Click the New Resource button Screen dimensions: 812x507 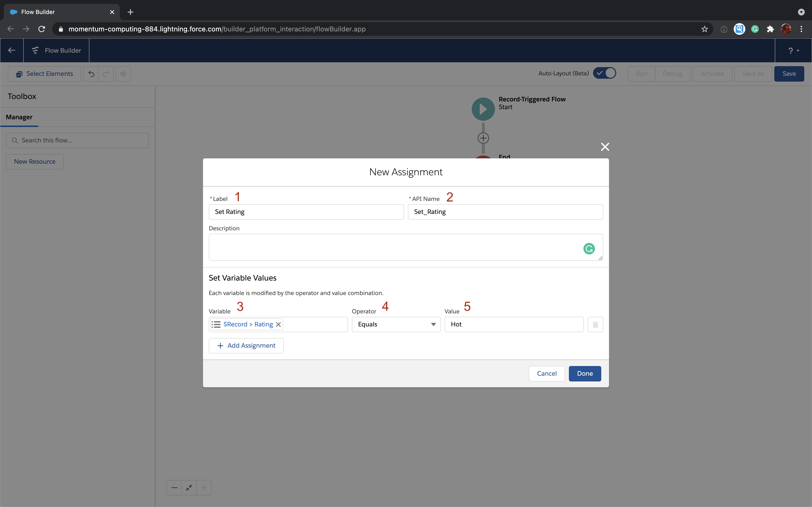pos(35,162)
